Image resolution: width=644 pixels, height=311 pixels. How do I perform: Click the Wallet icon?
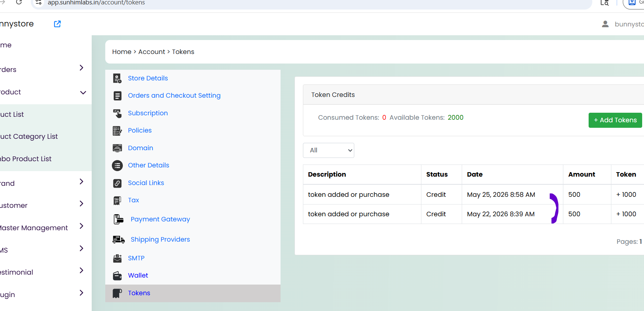pos(117,276)
